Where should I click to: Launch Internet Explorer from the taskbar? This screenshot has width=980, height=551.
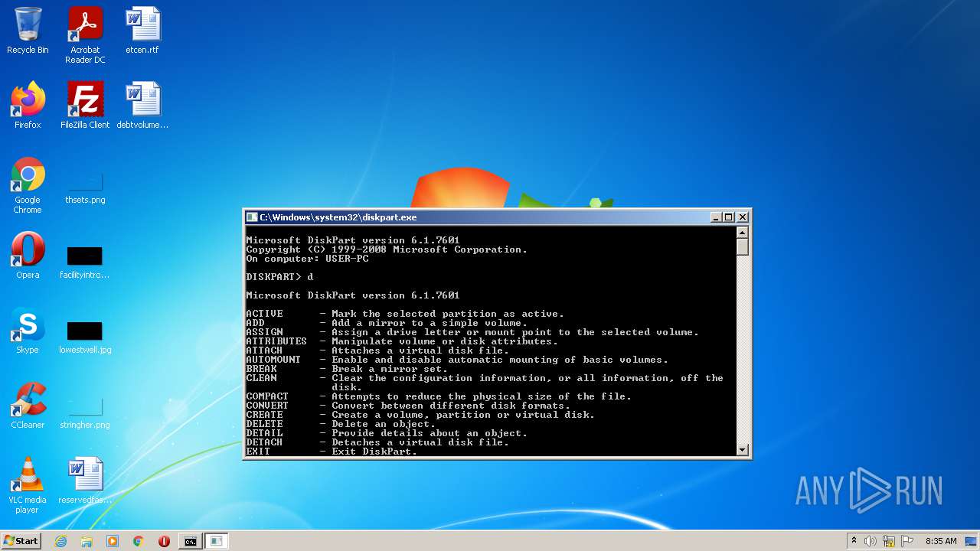[x=60, y=541]
